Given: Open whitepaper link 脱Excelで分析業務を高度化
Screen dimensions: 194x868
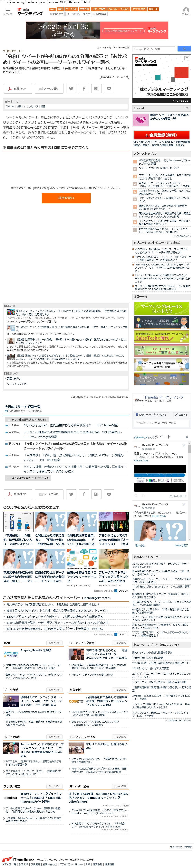Looking at the screenshot, I should click(55, 629).
